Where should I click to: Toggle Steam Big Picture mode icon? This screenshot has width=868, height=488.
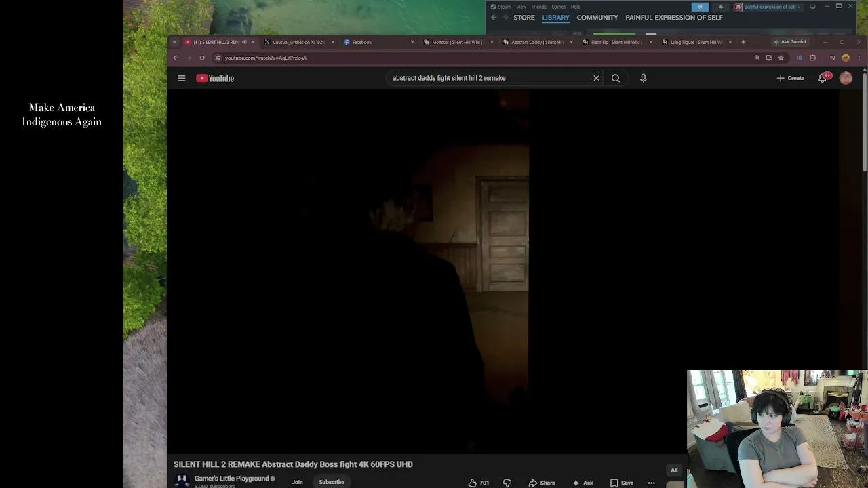pyautogui.click(x=812, y=7)
